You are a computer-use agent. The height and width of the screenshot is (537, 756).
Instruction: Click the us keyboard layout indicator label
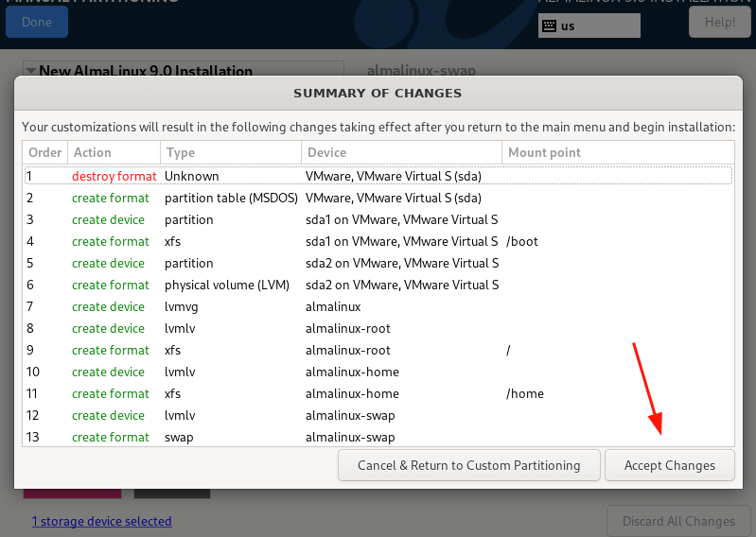[x=568, y=26]
